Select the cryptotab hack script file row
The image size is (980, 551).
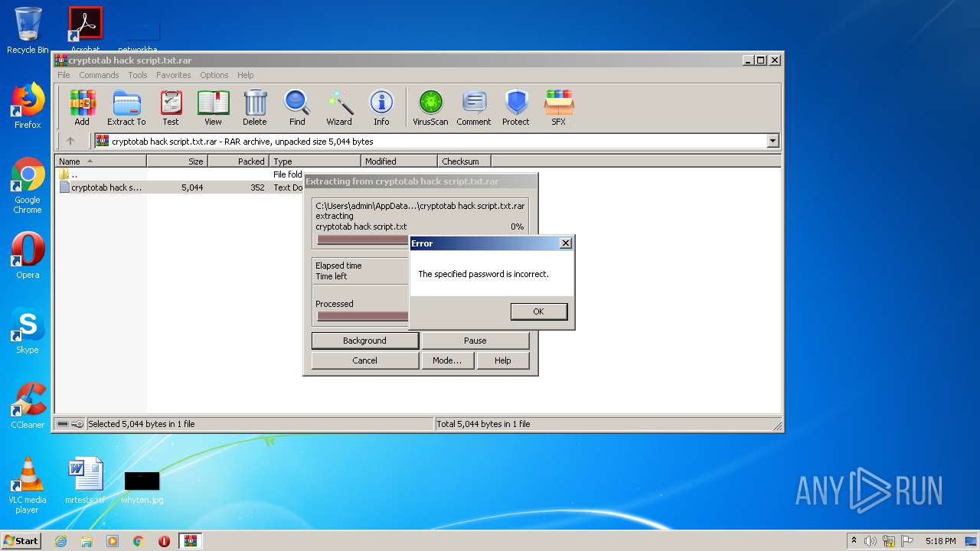click(180, 187)
